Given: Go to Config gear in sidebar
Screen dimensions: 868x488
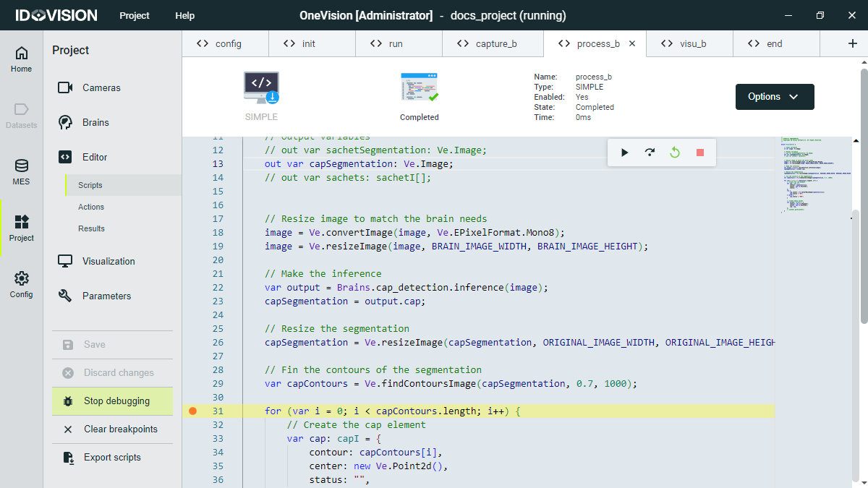Looking at the screenshot, I should pyautogui.click(x=22, y=284).
